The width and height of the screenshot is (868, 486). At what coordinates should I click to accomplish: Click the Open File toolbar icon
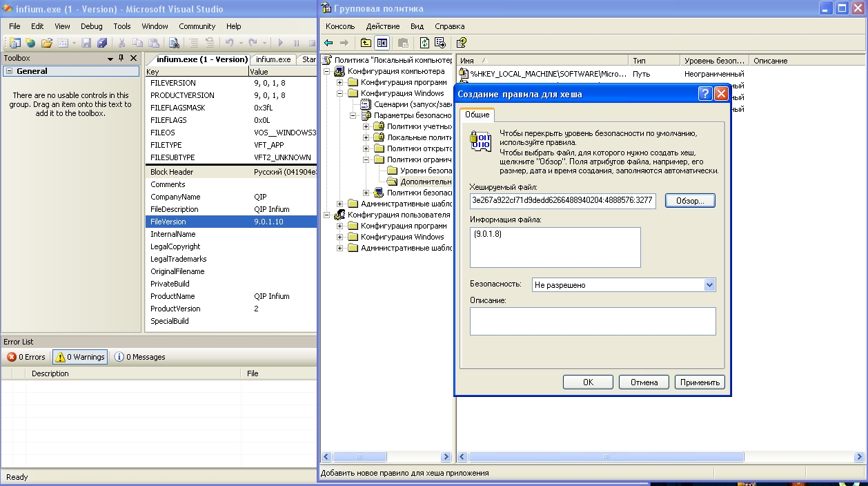tap(47, 43)
